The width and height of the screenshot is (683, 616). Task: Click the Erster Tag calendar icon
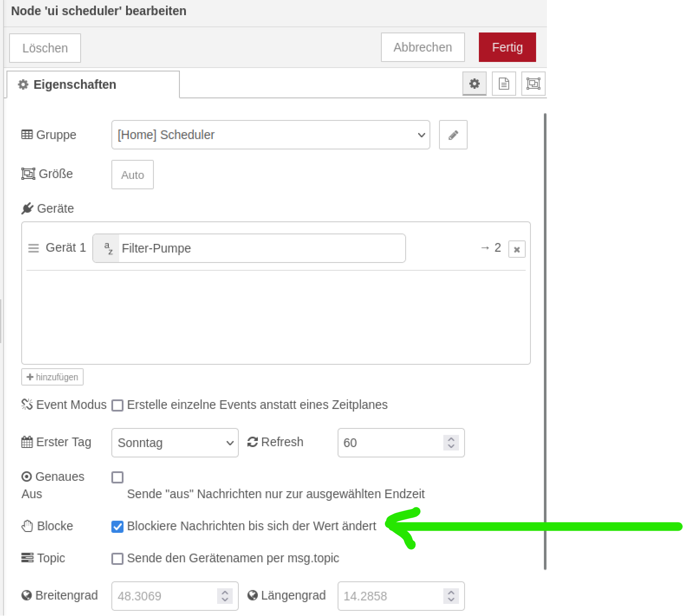click(27, 442)
